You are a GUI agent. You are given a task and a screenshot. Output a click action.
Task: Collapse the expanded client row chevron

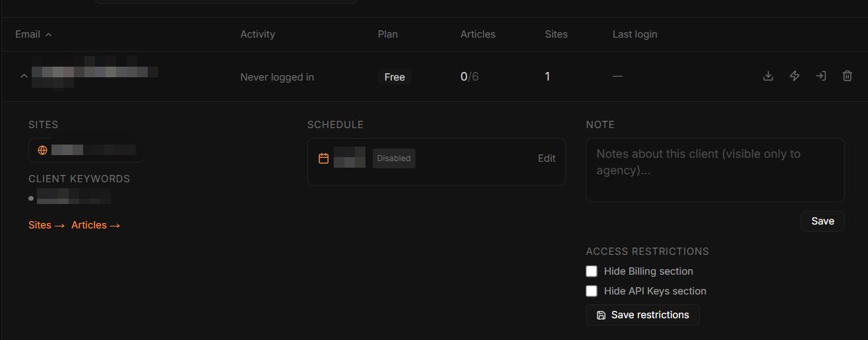coord(24,77)
